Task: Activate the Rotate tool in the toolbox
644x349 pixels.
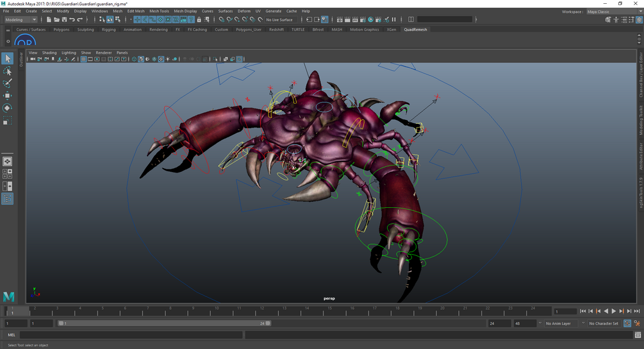Action: [7, 108]
